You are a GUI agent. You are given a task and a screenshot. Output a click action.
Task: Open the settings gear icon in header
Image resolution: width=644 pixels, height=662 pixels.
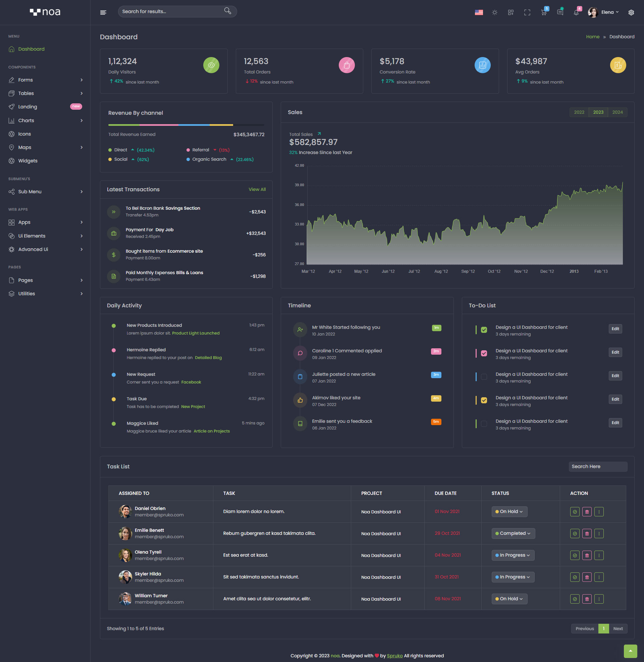point(631,12)
